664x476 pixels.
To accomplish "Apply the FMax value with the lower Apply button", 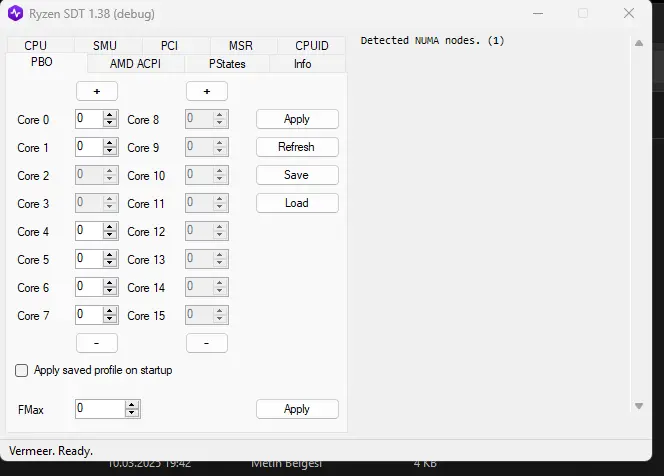I will 297,409.
